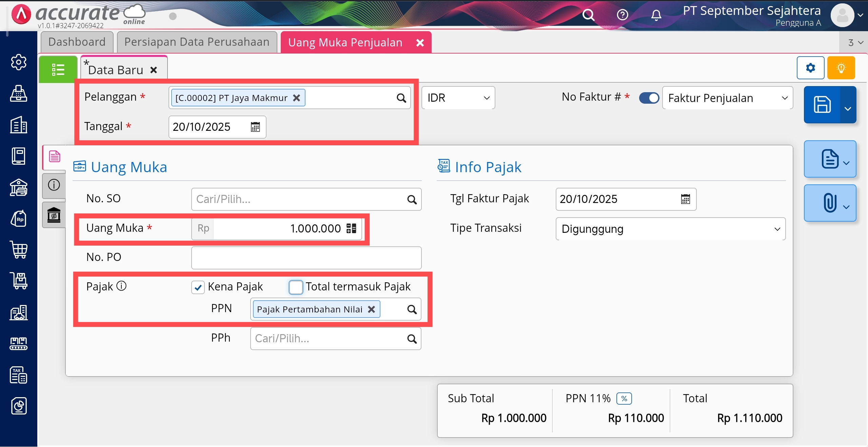
Task: Click the PPN percent icon in totals
Action: (624, 399)
